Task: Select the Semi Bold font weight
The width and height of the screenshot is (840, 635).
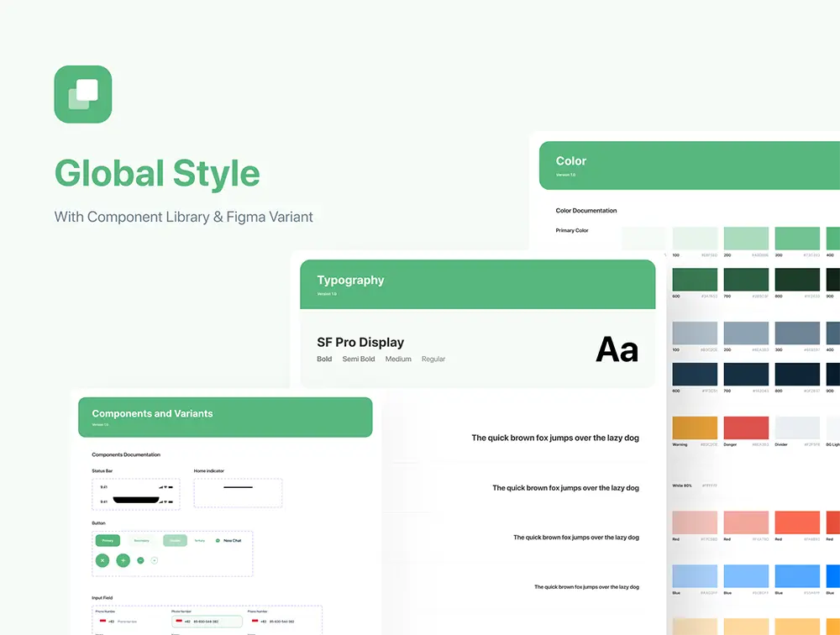Action: tap(359, 359)
